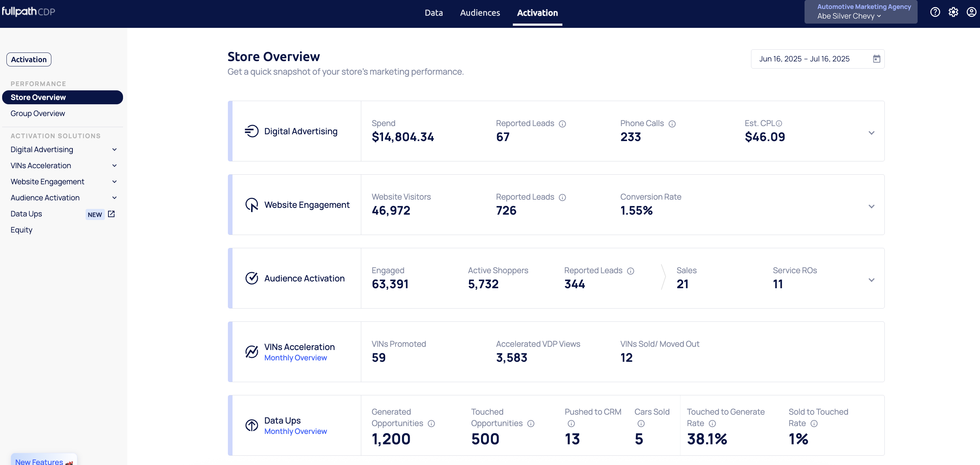The width and height of the screenshot is (980, 465).
Task: Switch to the Data tab
Action: tap(433, 12)
